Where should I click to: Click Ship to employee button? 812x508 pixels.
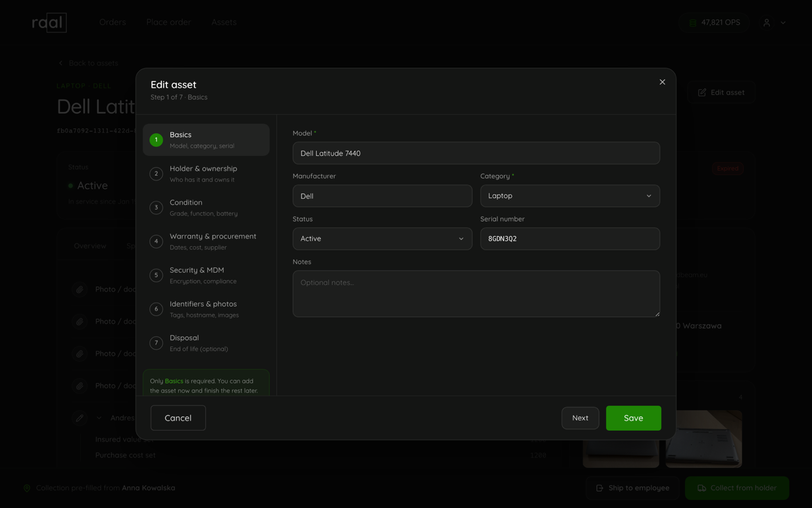coord(633,488)
